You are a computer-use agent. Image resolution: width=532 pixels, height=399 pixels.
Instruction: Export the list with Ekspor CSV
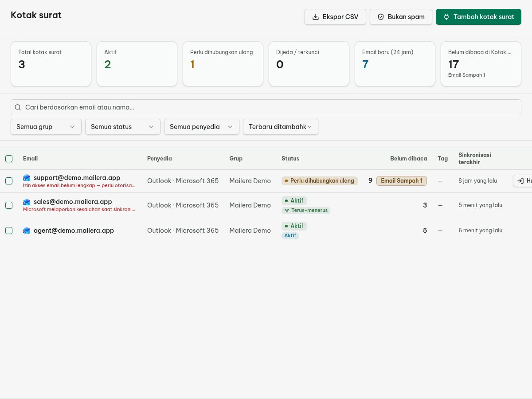coord(335,17)
